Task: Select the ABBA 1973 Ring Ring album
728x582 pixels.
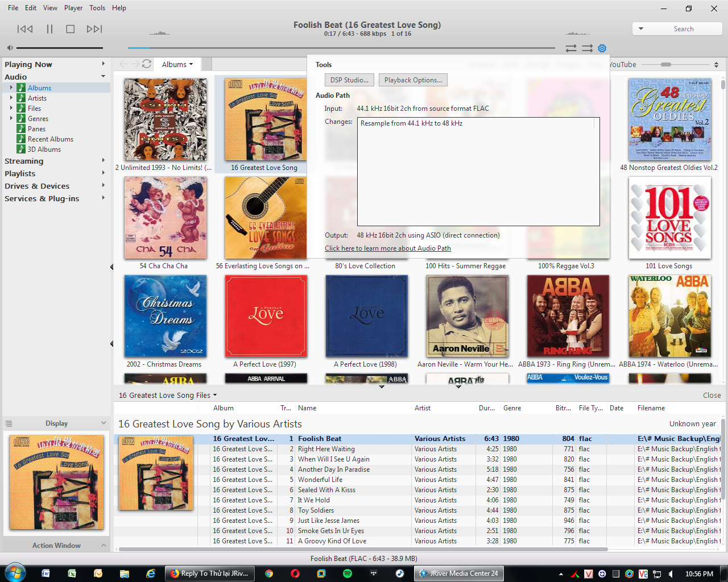Action: click(568, 316)
